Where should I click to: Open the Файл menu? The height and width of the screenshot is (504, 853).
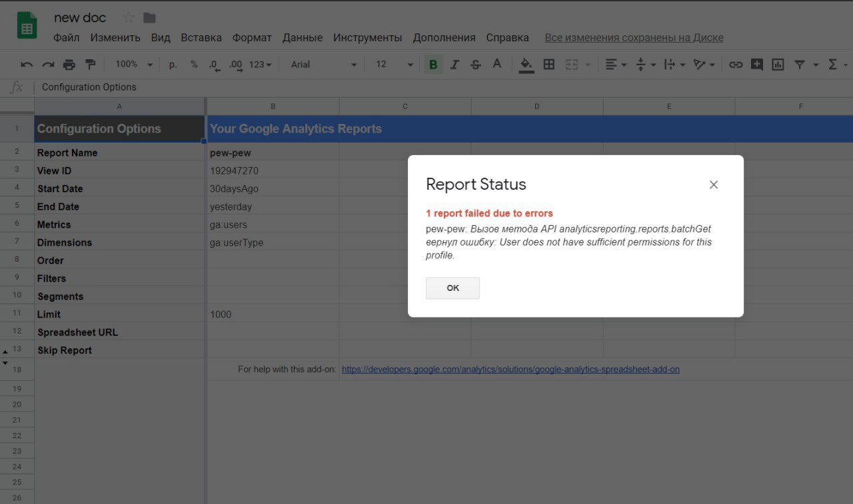67,38
